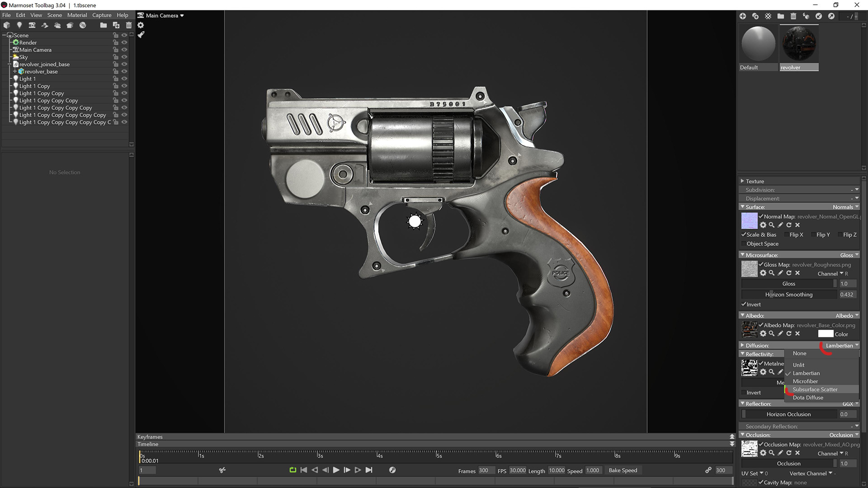Open the Reflection GGX dropdown

[850, 404]
